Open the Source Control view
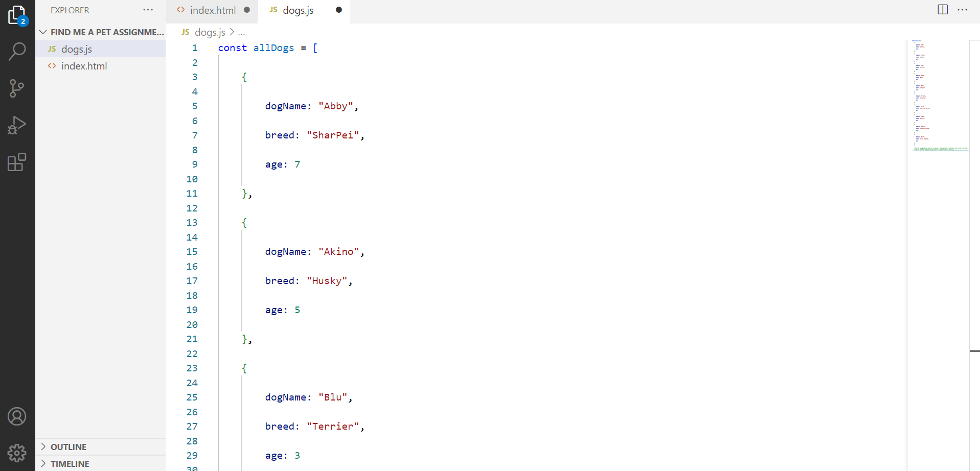 pos(17,88)
